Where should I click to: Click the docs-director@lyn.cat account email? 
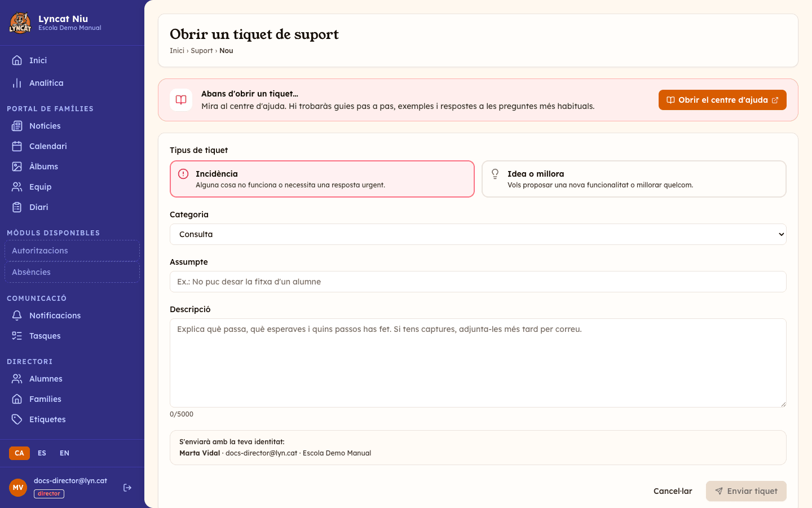pyautogui.click(x=70, y=481)
